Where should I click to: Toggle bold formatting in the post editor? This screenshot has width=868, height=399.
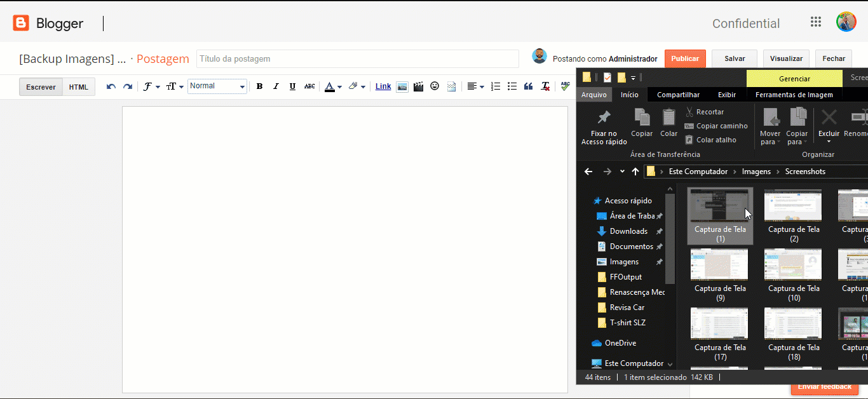click(x=259, y=86)
